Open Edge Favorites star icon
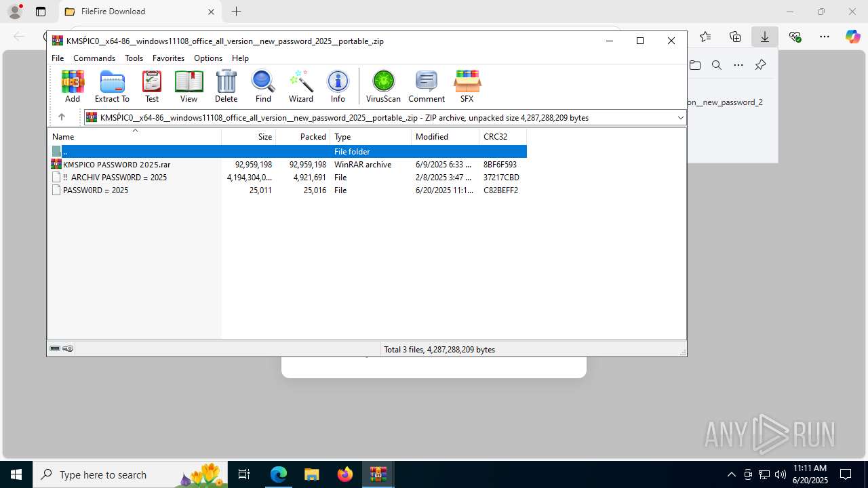Image resolution: width=868 pixels, height=488 pixels. point(705,37)
